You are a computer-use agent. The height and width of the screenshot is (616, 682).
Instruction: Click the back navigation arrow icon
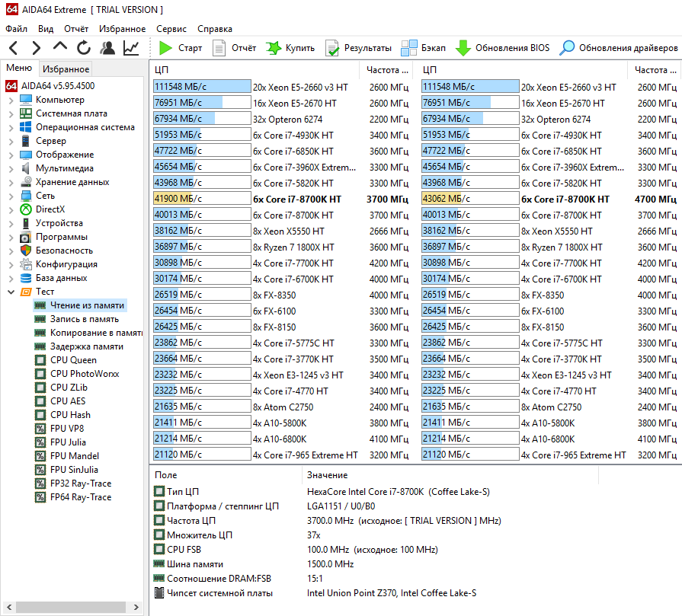tap(14, 48)
